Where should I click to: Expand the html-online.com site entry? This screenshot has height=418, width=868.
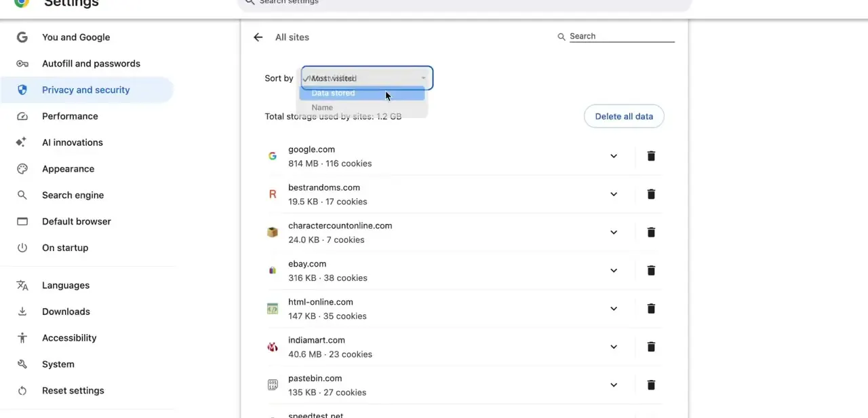[614, 309]
